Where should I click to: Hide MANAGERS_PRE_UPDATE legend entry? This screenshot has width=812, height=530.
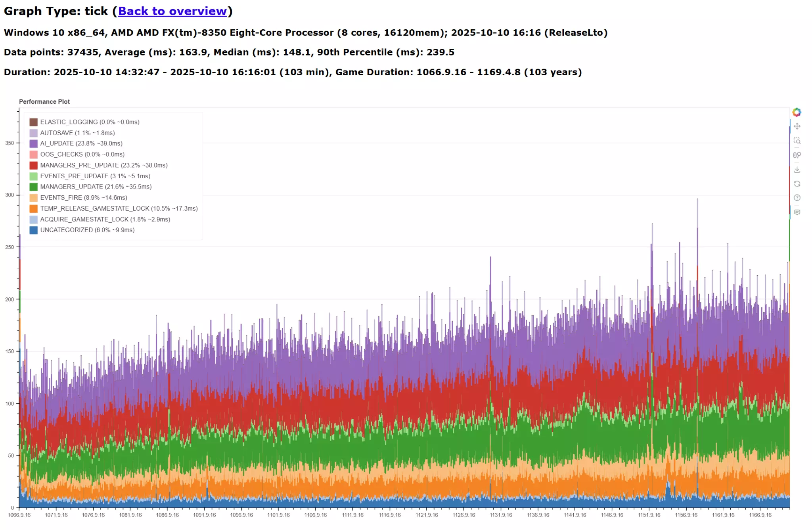(x=103, y=165)
